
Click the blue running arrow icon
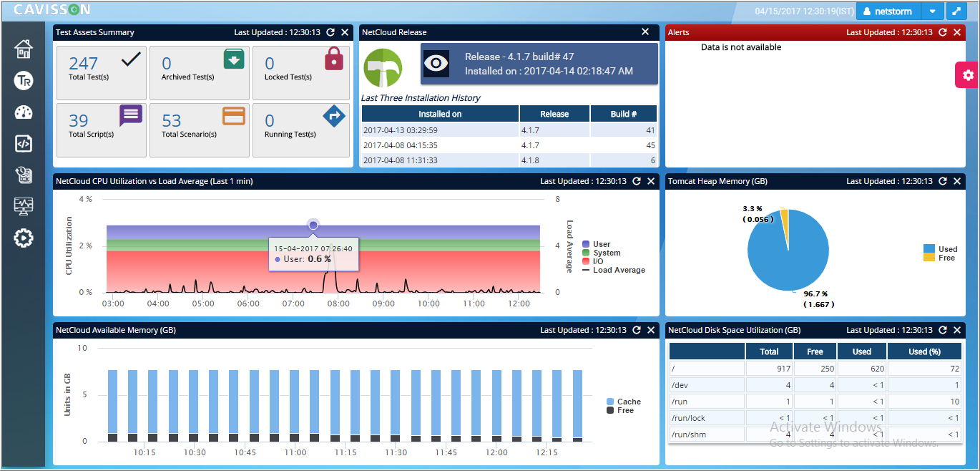[334, 116]
